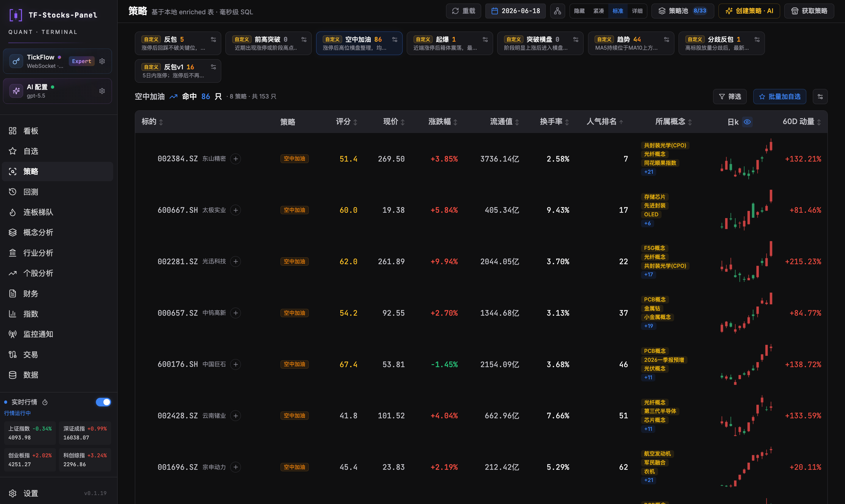Sort table by 人气排名 column
This screenshot has height=504, width=845.
pyautogui.click(x=605, y=122)
